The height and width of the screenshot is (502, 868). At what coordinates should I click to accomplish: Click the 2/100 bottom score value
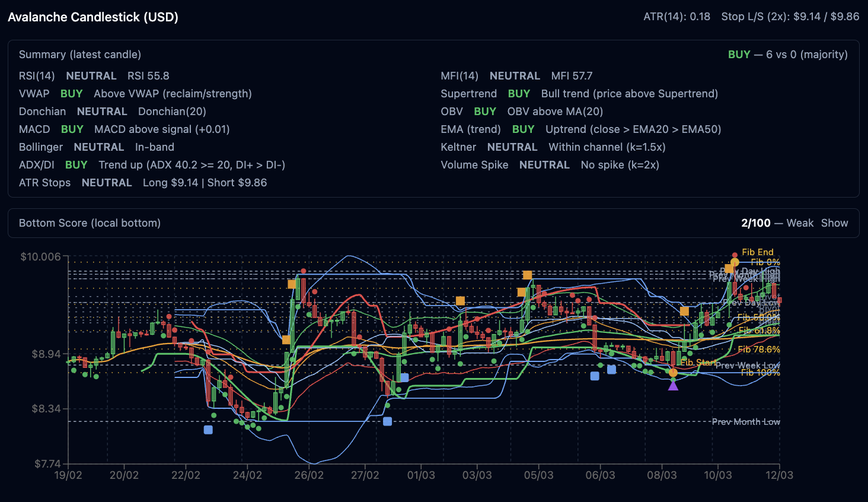(x=755, y=223)
